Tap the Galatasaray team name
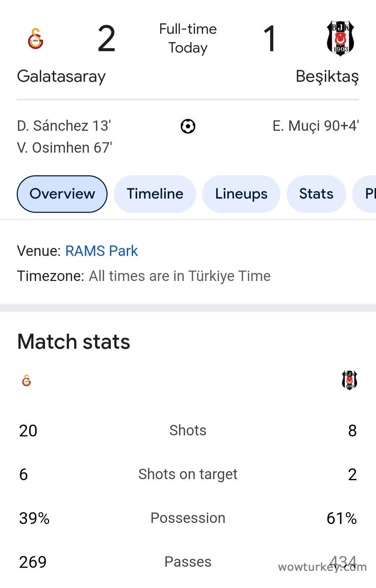Viewport: 376px width, 588px height. click(x=61, y=76)
